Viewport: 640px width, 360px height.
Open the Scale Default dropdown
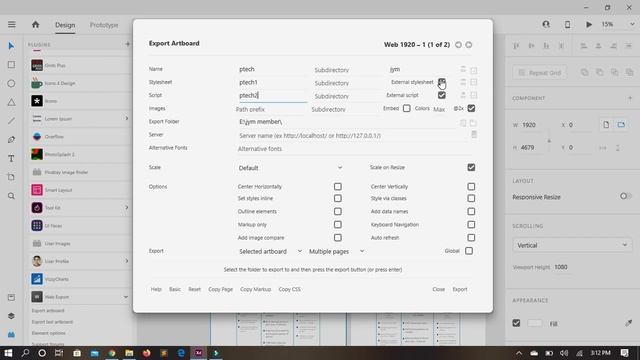(290, 168)
